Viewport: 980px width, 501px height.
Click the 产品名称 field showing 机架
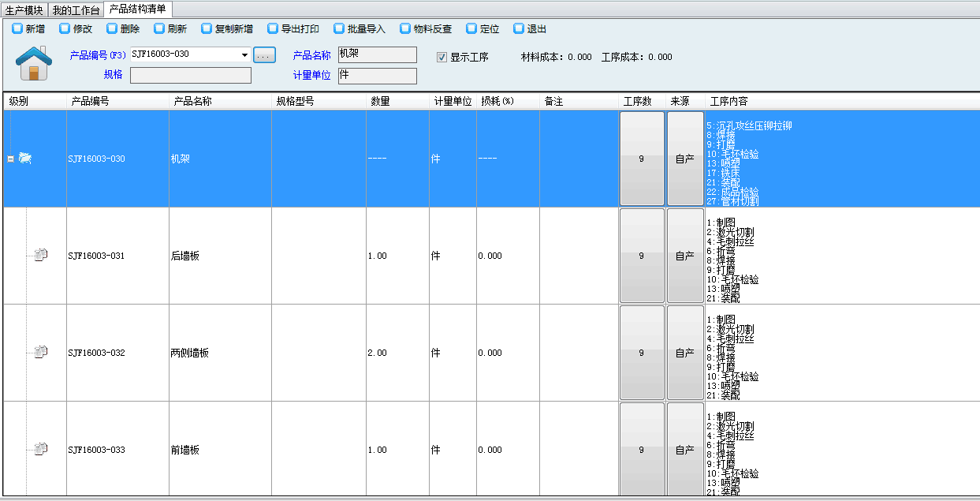pos(378,54)
